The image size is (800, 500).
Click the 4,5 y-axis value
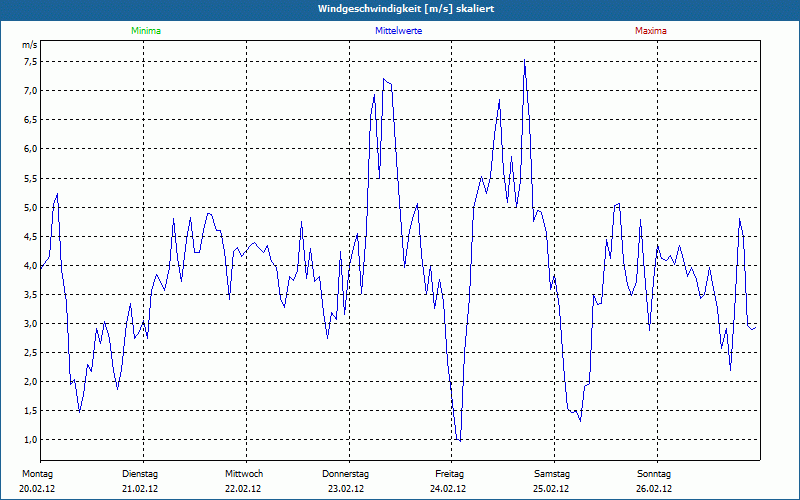point(30,237)
